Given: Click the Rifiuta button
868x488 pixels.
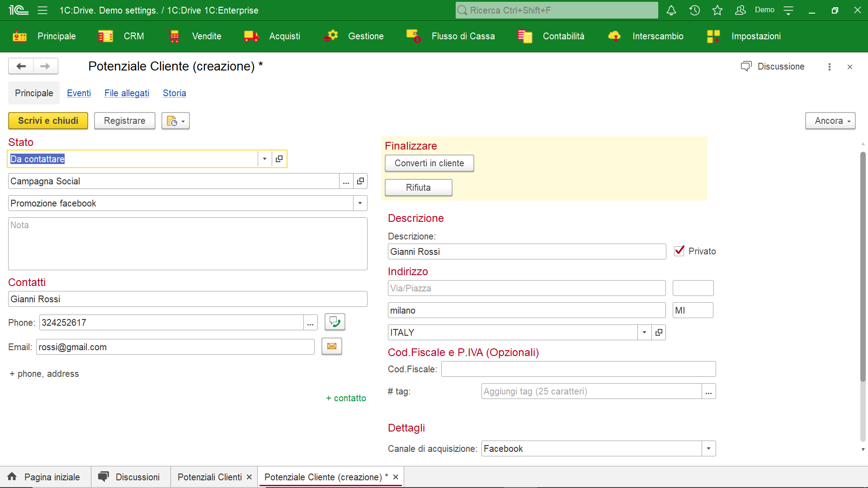Looking at the screenshot, I should coord(418,188).
